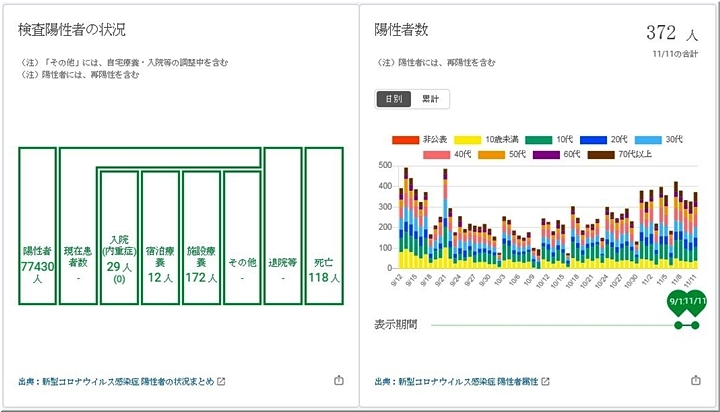Switch to the 累計 tab
The width and height of the screenshot is (720, 412).
(x=431, y=99)
